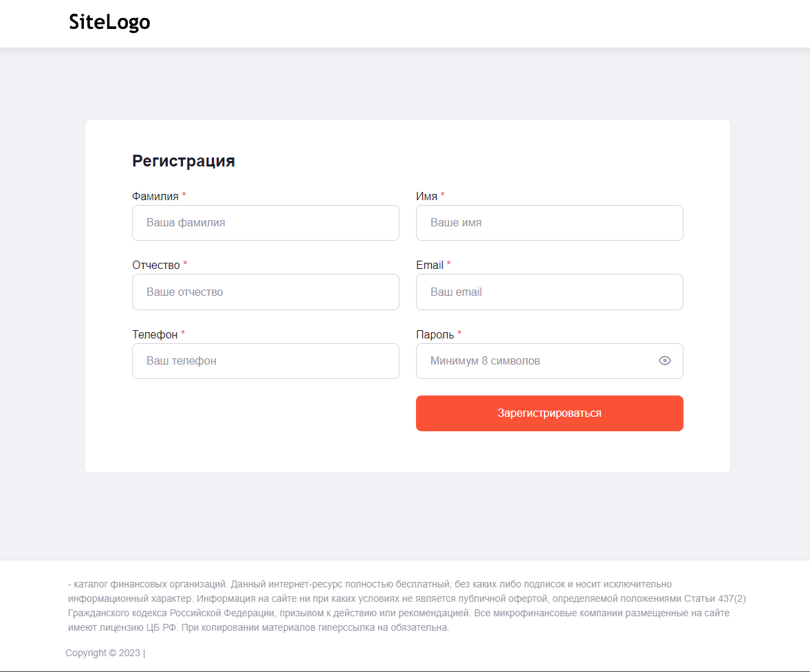Click the red asterisk beside Email

tap(449, 264)
